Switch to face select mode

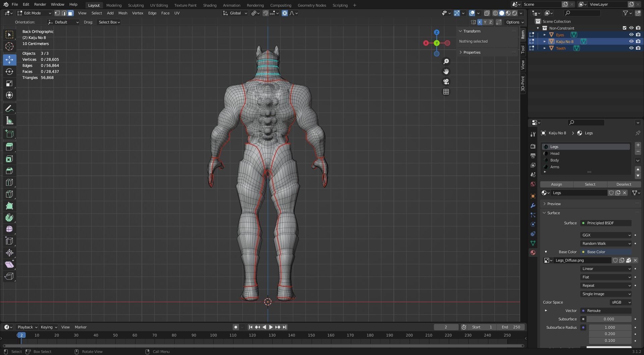click(x=70, y=13)
